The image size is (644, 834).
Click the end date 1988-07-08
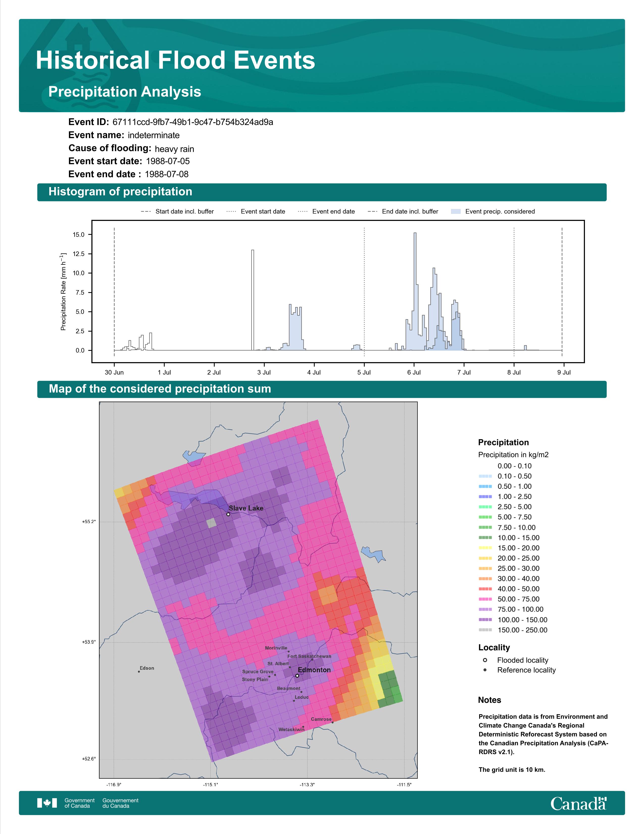(x=167, y=174)
